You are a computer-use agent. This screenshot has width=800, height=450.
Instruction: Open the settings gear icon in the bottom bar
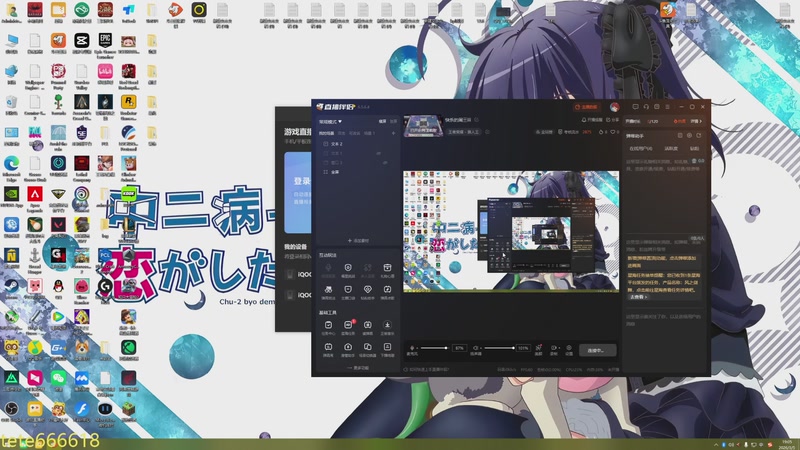coord(569,349)
